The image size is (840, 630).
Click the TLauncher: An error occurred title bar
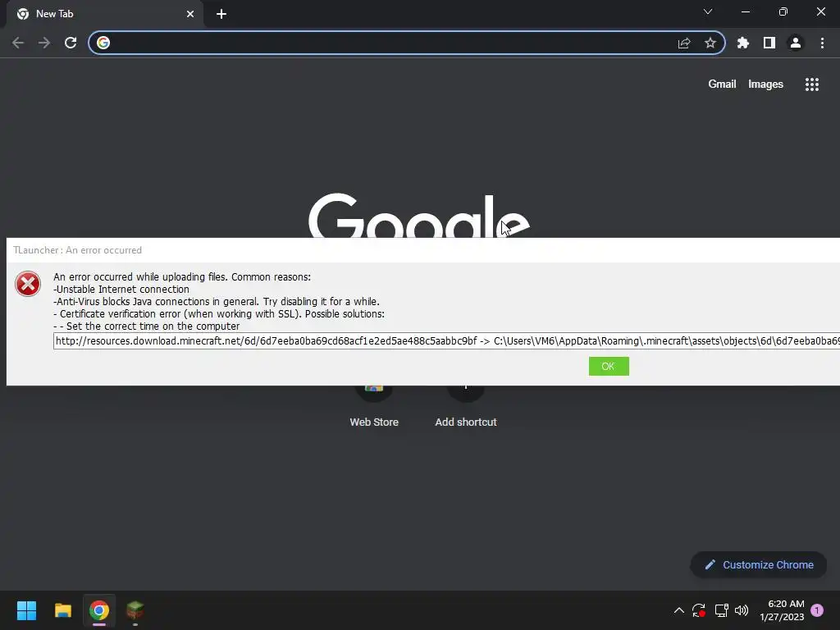[423, 250]
